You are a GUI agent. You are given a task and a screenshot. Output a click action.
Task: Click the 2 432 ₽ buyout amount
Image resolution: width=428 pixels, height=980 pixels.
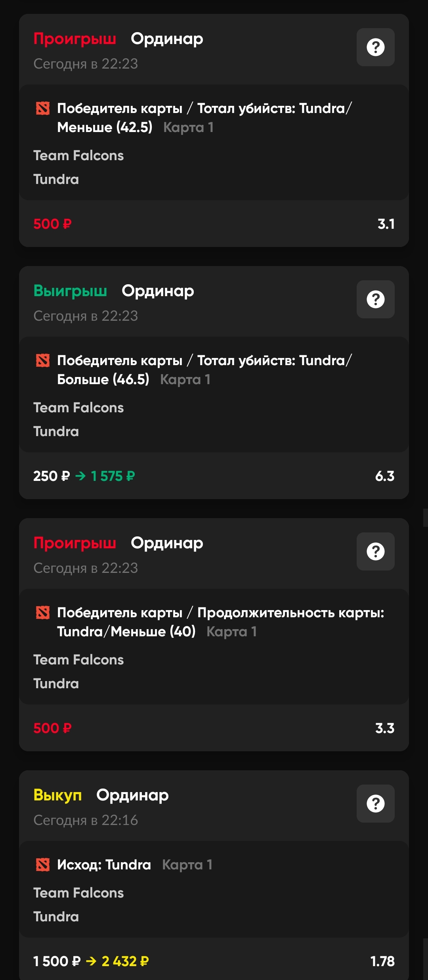pyautogui.click(x=125, y=961)
